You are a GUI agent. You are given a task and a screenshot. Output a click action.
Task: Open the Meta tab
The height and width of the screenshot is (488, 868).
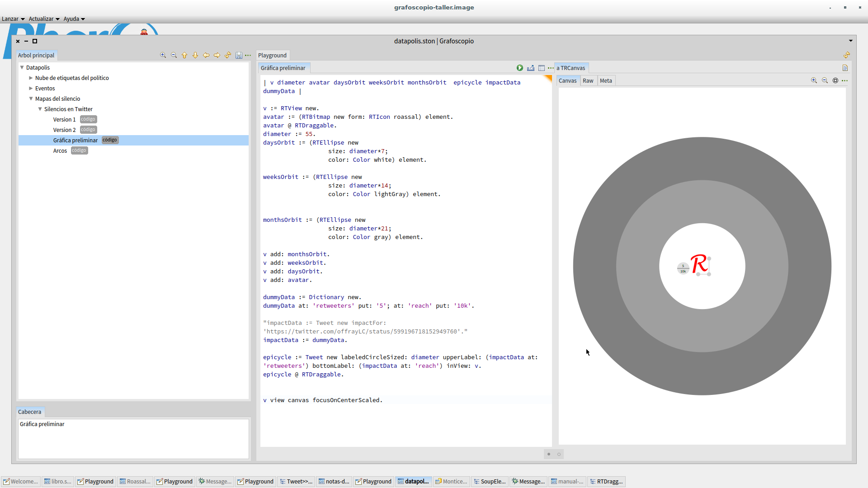coord(606,80)
